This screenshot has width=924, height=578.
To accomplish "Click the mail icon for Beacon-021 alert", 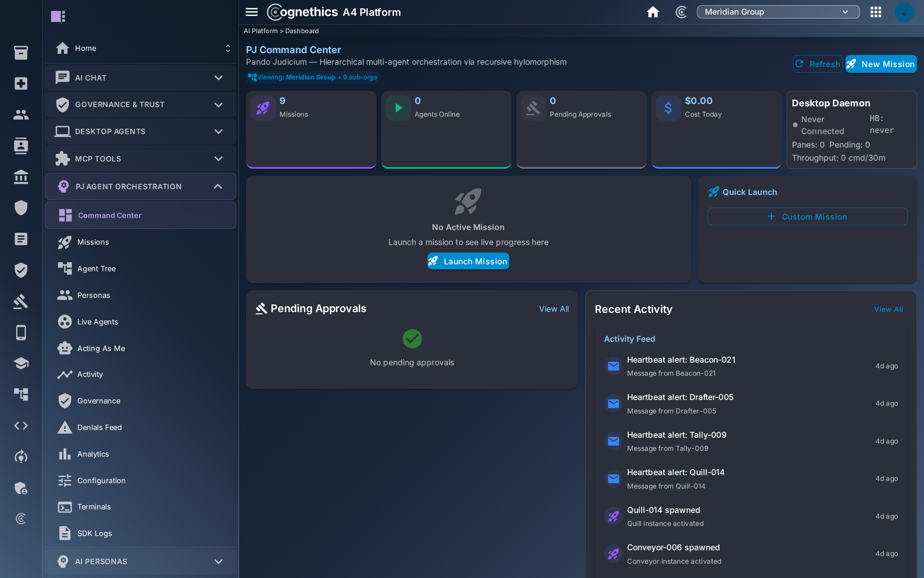I will point(613,366).
